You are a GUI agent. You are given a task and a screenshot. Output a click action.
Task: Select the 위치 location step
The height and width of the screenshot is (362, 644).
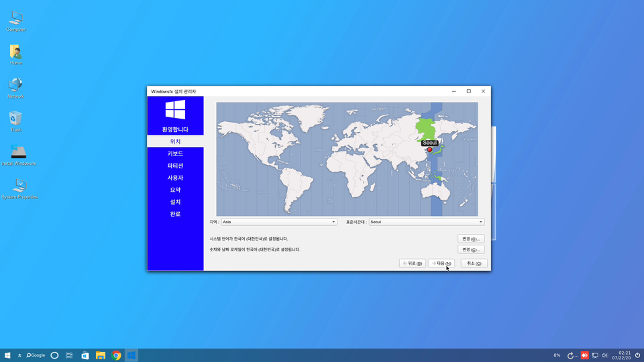175,141
